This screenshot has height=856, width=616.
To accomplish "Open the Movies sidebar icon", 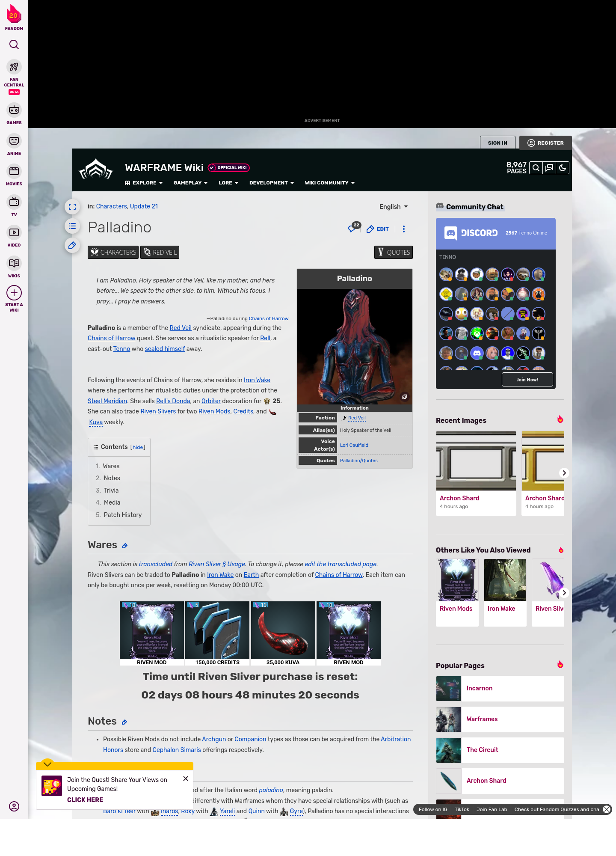I will [14, 171].
